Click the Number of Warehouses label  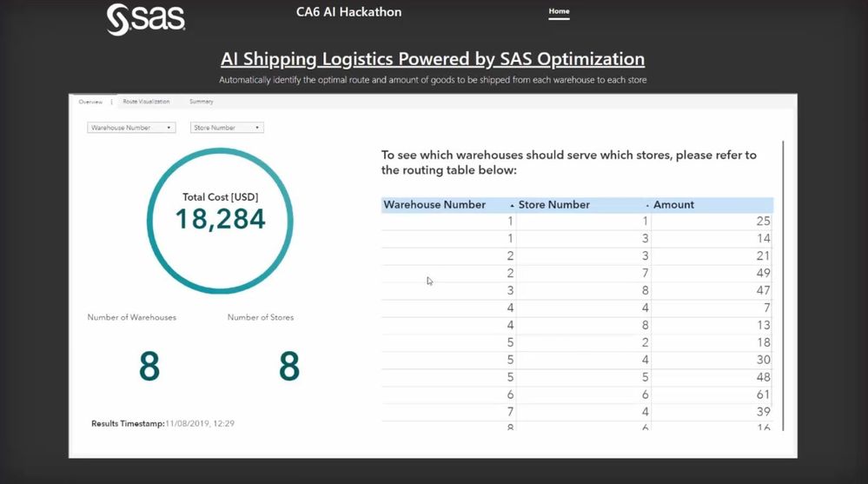(x=132, y=317)
